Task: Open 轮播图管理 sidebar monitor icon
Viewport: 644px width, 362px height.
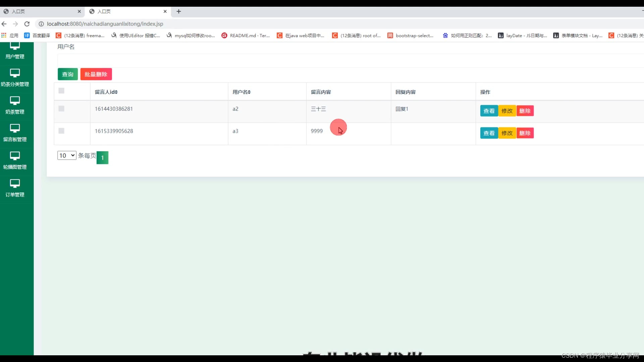Action: point(15,156)
